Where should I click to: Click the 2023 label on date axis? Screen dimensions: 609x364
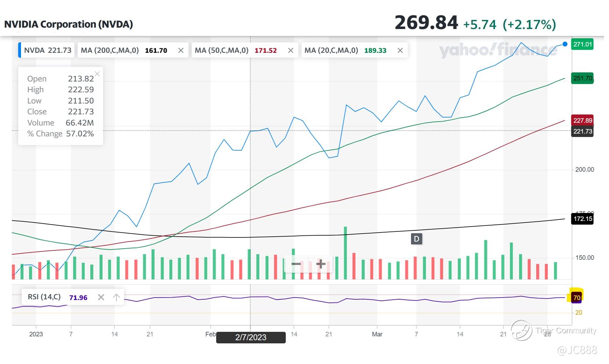coord(36,334)
